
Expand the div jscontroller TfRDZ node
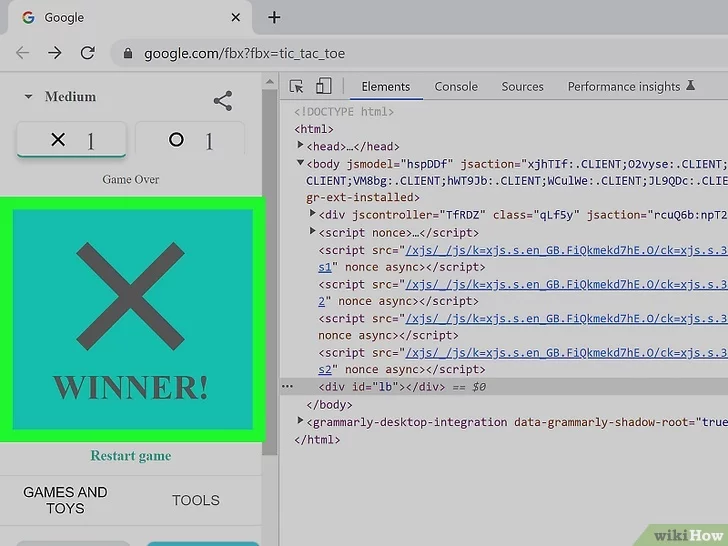(x=312, y=214)
